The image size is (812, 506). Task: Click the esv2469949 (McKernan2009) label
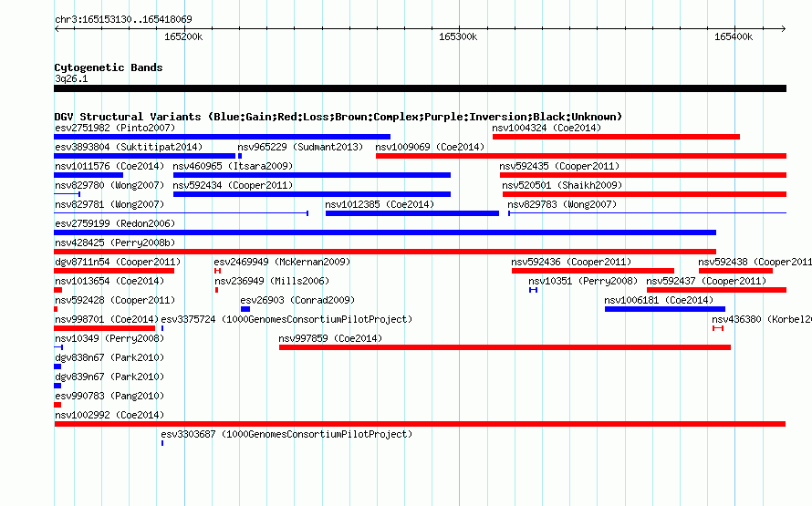coord(282,262)
